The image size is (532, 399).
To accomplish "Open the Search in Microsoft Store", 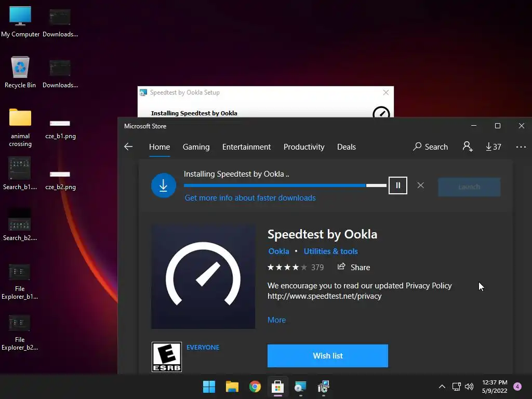I will tap(431, 147).
